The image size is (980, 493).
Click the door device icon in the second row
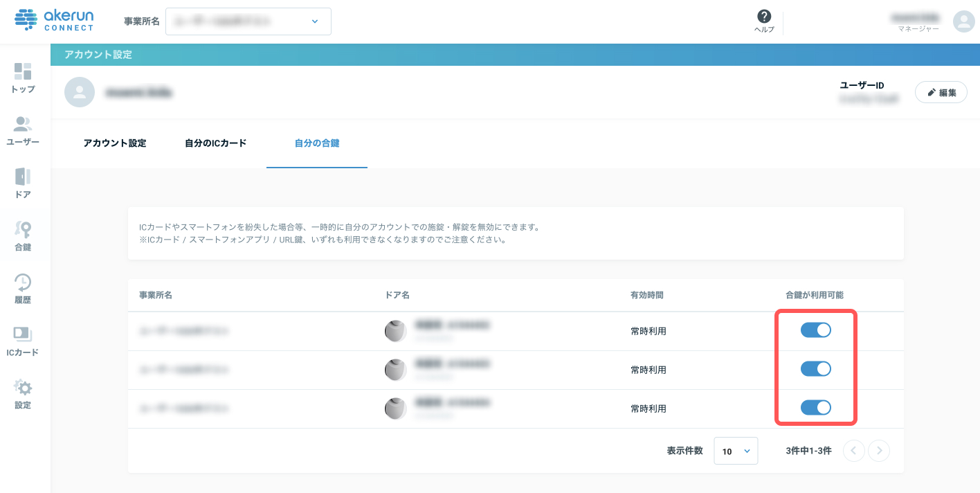[x=395, y=370]
